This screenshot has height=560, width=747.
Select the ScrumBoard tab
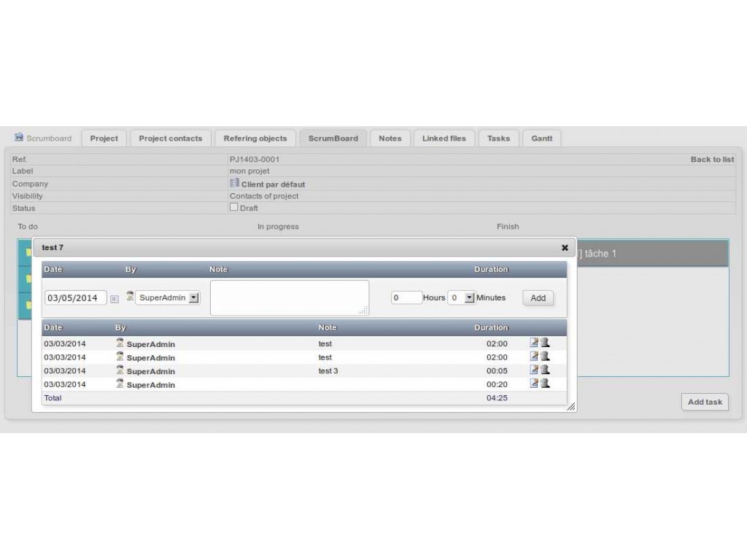pyautogui.click(x=333, y=138)
